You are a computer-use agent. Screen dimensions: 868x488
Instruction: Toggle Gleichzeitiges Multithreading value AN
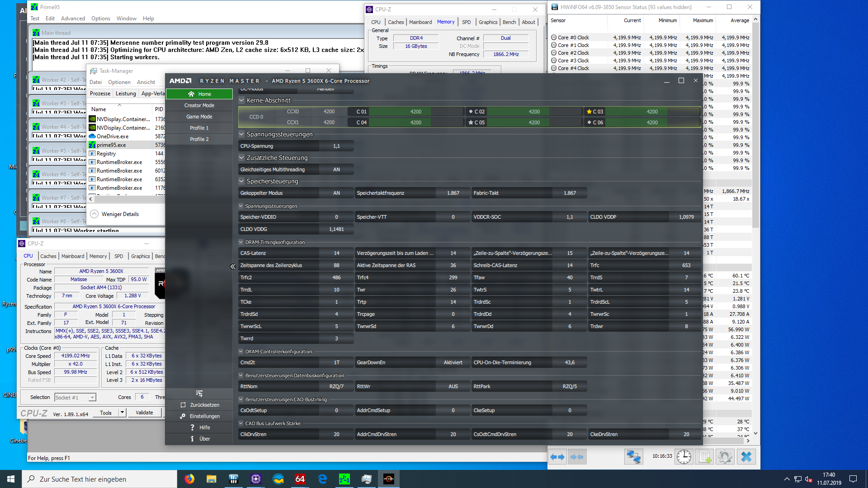pyautogui.click(x=336, y=169)
